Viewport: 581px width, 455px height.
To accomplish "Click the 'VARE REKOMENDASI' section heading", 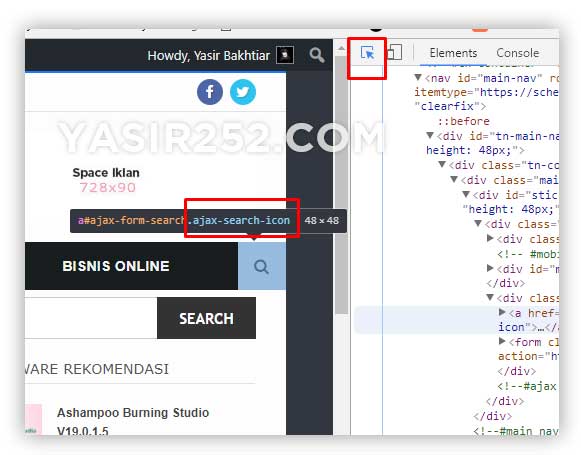I will click(x=97, y=369).
